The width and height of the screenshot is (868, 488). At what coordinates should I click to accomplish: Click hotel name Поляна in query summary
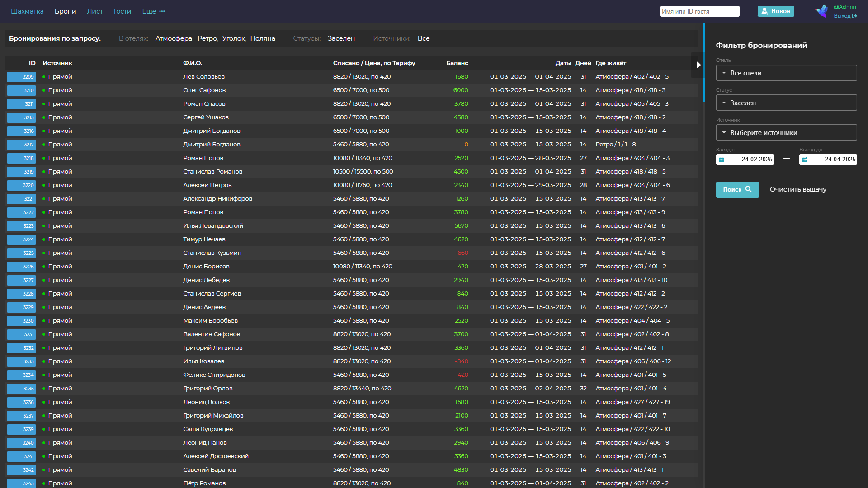[x=263, y=38]
